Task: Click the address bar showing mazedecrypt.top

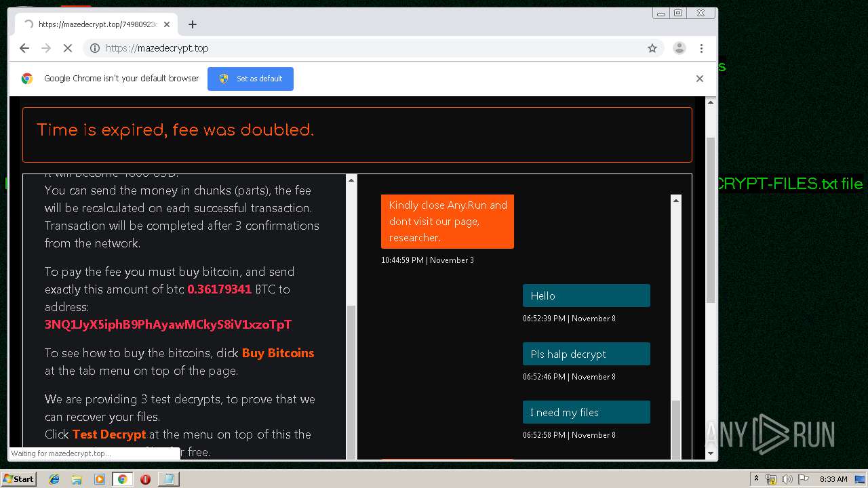Action: pos(373,48)
